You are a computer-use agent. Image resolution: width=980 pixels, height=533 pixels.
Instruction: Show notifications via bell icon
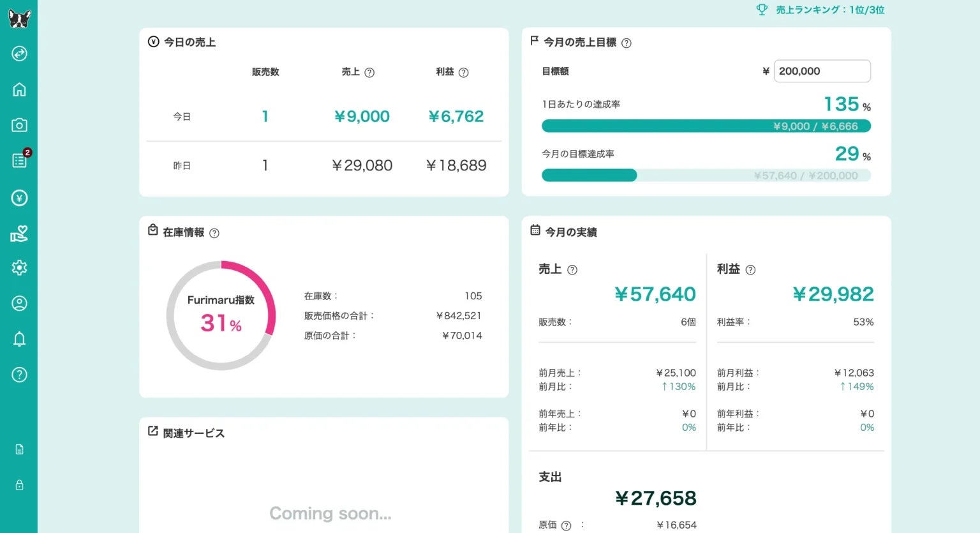(19, 339)
